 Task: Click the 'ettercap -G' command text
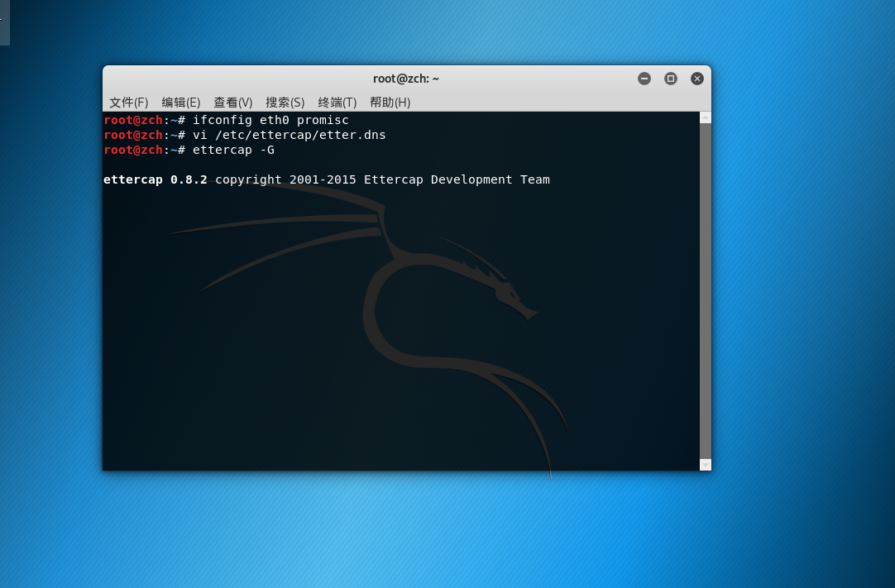tap(233, 150)
